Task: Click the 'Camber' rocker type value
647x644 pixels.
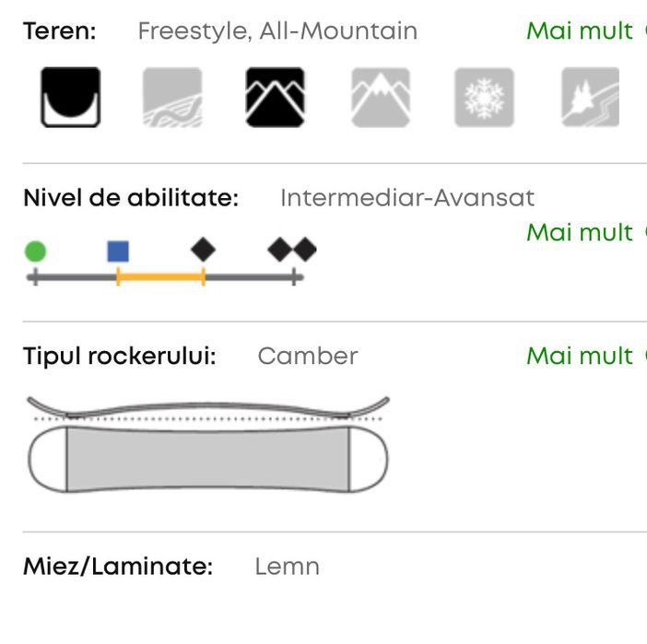Action: tap(308, 356)
